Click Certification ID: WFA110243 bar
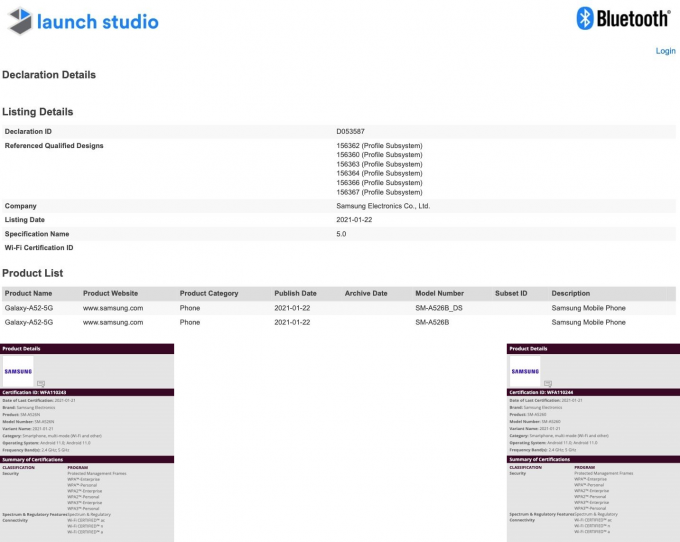The width and height of the screenshot is (680, 542). pyautogui.click(x=87, y=392)
